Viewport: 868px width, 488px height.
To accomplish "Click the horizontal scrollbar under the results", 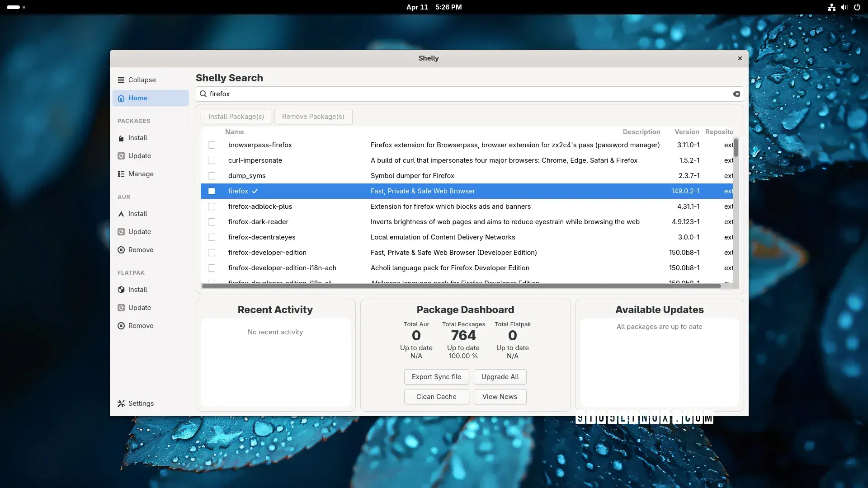I will 461,286.
